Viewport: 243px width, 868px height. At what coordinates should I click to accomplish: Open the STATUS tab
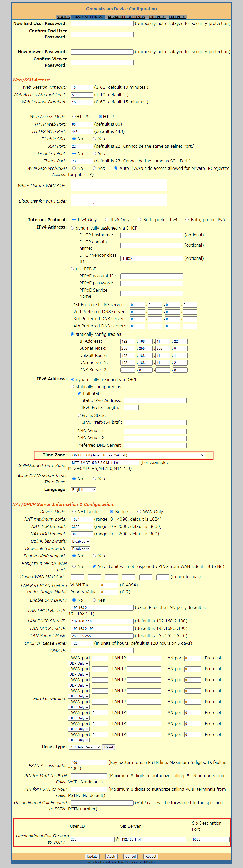63,17
